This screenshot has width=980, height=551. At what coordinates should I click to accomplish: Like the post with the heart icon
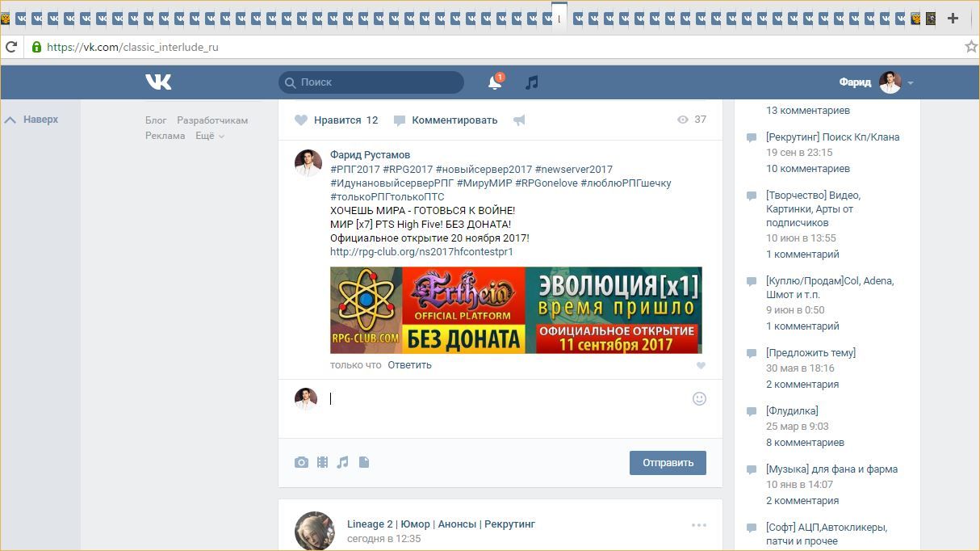click(301, 120)
